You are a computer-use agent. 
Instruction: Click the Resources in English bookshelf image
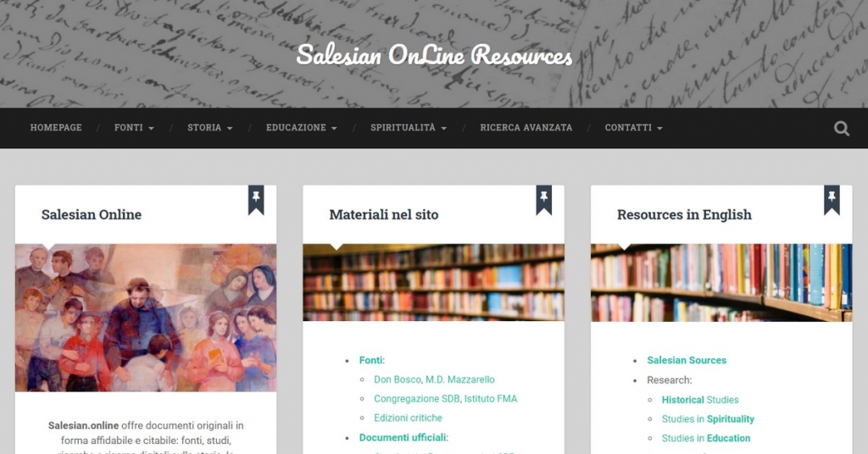(x=721, y=283)
